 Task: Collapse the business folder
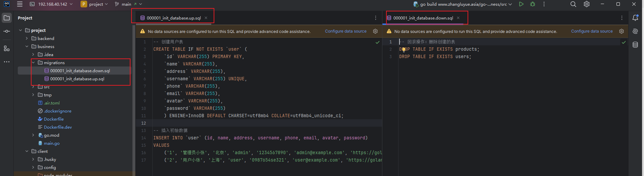[x=27, y=46]
